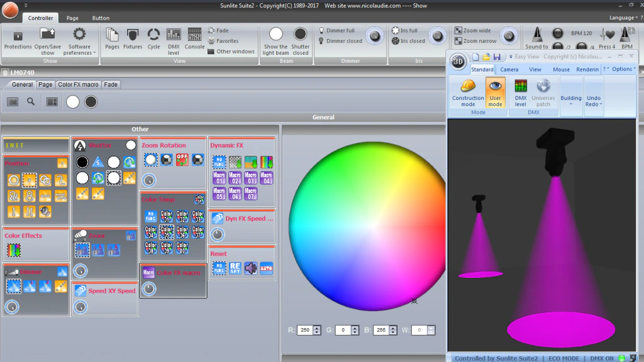The width and height of the screenshot is (644, 362).
Task: Select the OFF Zoom Rotation preset
Action: pyautogui.click(x=182, y=160)
